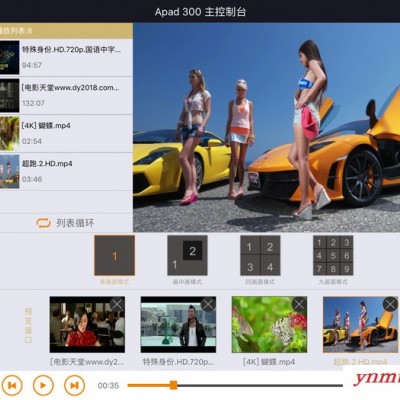400x400 pixels.
Task: Click the 单画面模式 label
Action: 115,282
